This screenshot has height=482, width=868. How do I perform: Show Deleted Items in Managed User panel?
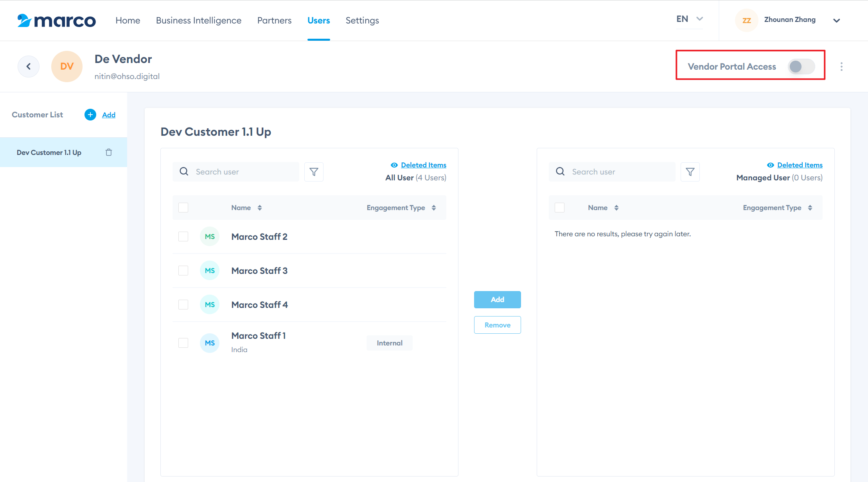(x=800, y=165)
